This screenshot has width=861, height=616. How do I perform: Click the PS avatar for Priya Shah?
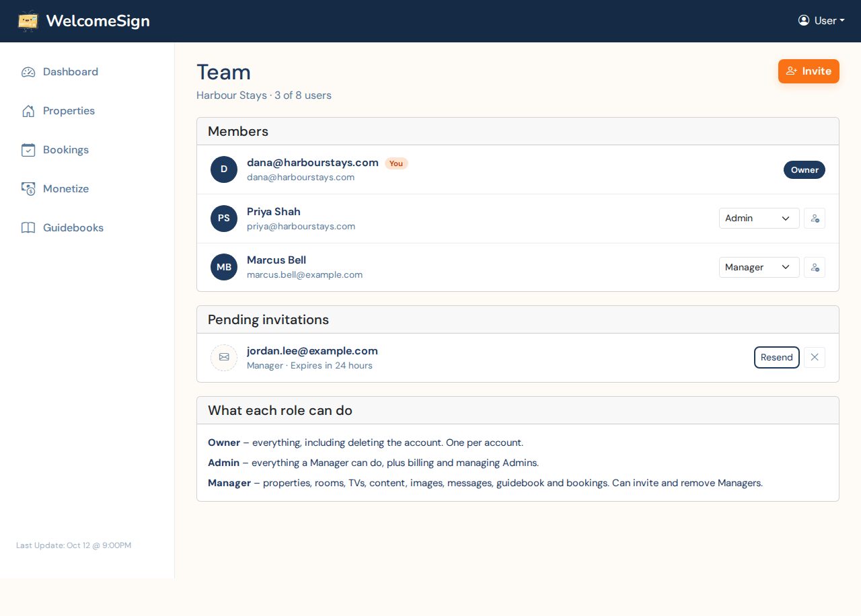pyautogui.click(x=224, y=219)
